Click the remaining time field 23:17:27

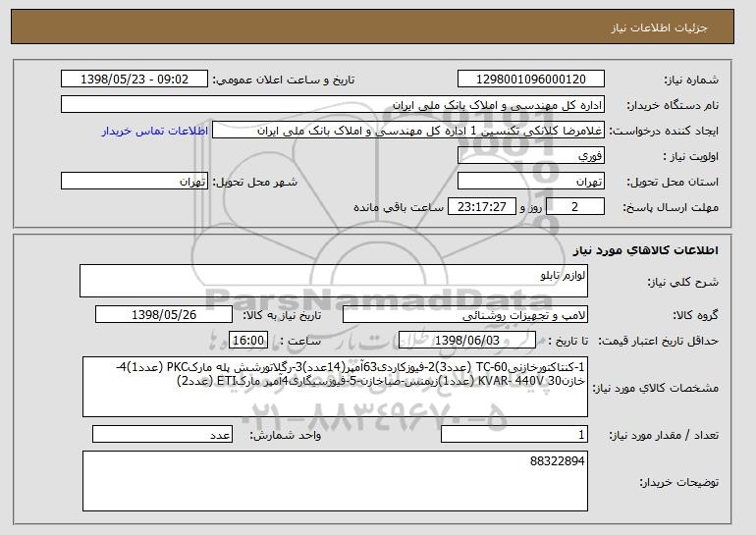point(482,207)
